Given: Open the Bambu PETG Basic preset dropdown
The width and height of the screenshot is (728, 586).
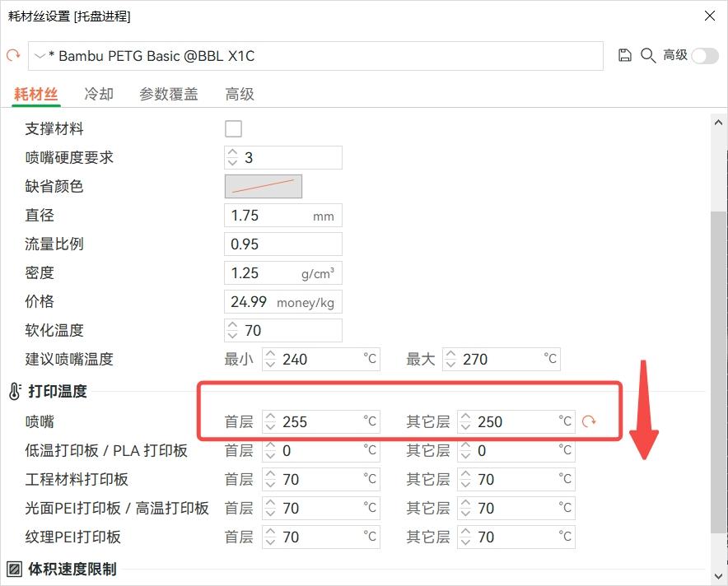Looking at the screenshot, I should [x=315, y=56].
